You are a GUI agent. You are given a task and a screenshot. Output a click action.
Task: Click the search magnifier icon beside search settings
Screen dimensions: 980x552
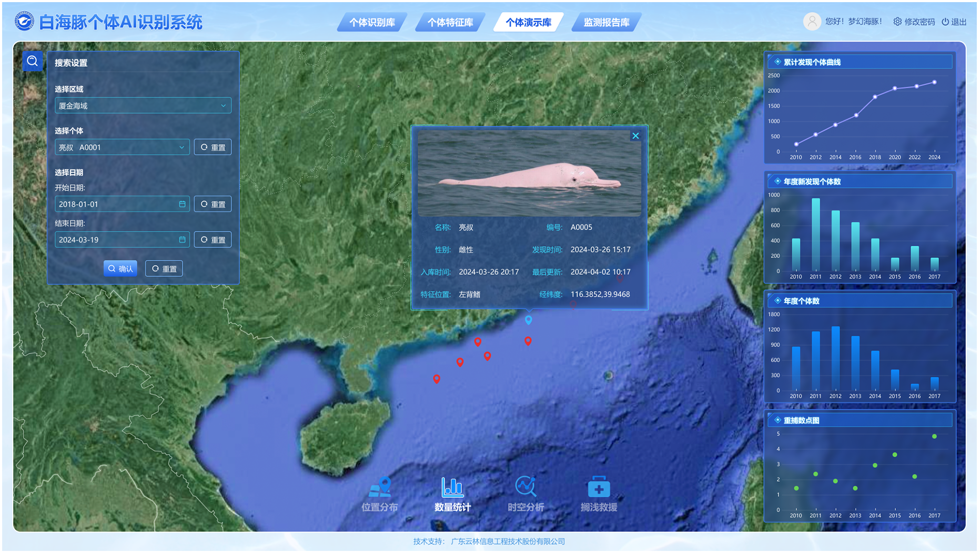32,62
